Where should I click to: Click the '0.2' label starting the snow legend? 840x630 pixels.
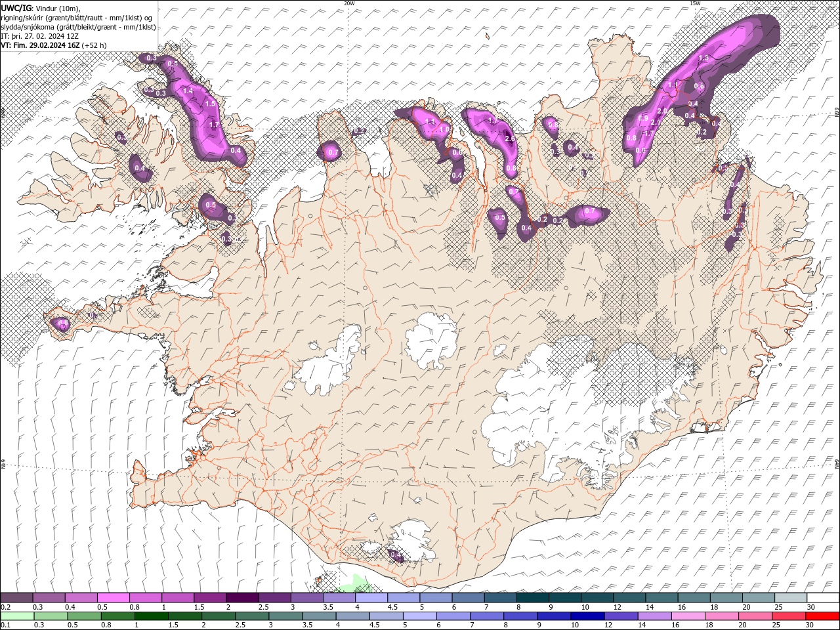point(5,607)
